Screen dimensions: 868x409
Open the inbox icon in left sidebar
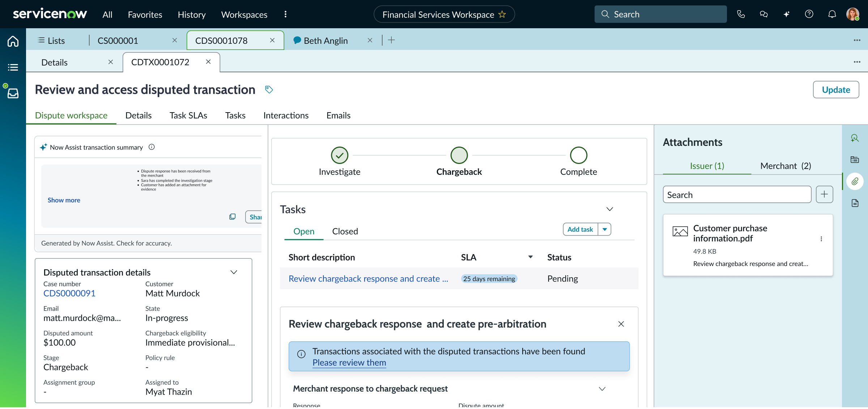pos(13,93)
